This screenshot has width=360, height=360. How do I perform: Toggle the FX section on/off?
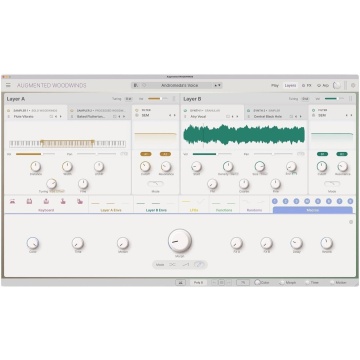[x=303, y=86]
